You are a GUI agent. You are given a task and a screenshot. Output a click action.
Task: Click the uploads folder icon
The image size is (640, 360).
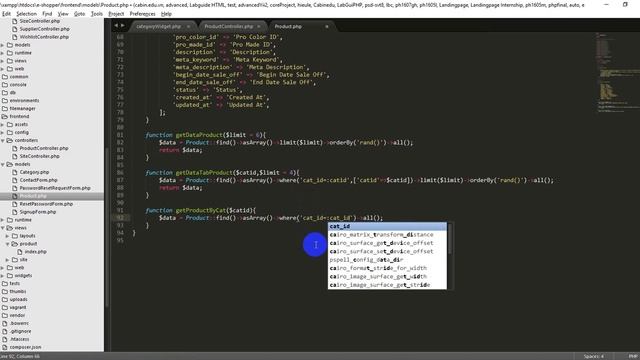pyautogui.click(x=5, y=299)
